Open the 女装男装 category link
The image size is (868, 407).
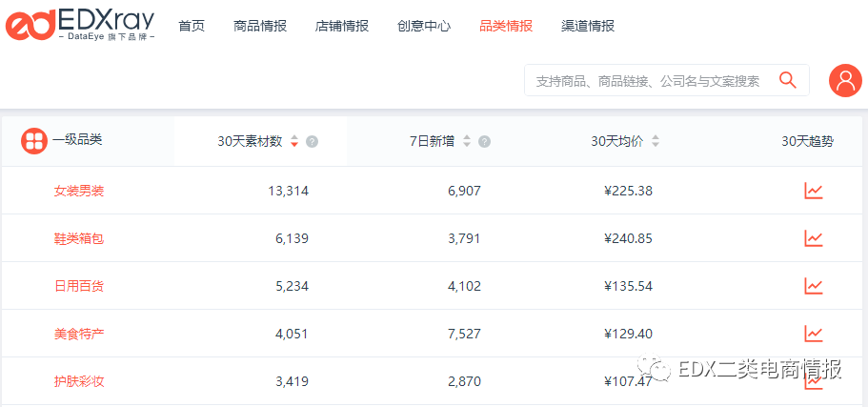tap(79, 191)
